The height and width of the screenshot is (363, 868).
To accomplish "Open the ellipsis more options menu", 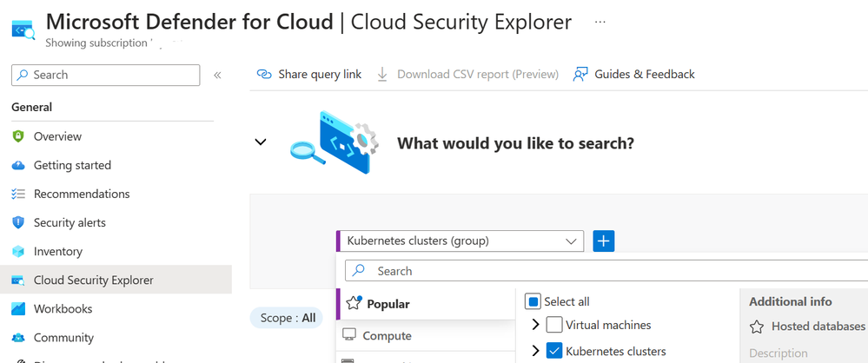I will pyautogui.click(x=600, y=22).
